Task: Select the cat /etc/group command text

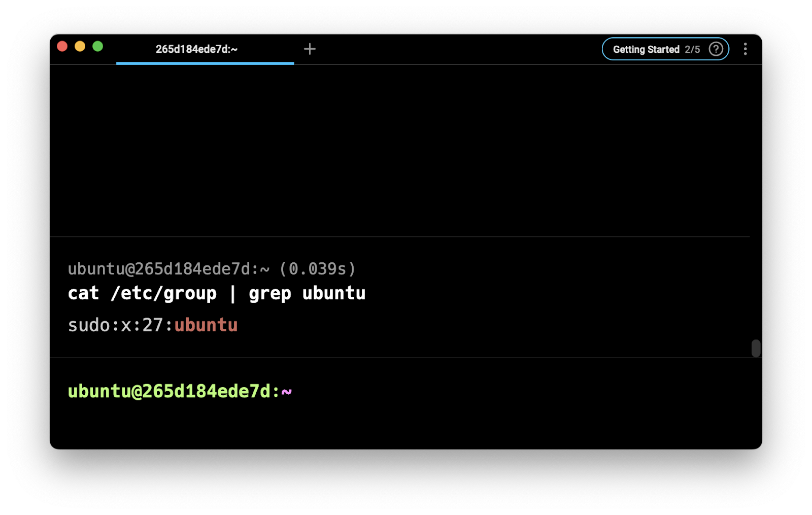Action: click(142, 293)
